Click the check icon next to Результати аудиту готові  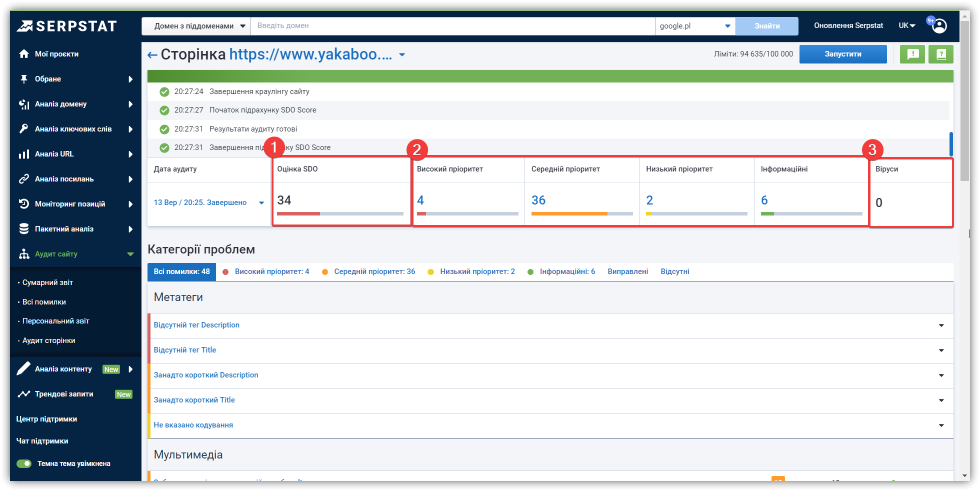[164, 129]
